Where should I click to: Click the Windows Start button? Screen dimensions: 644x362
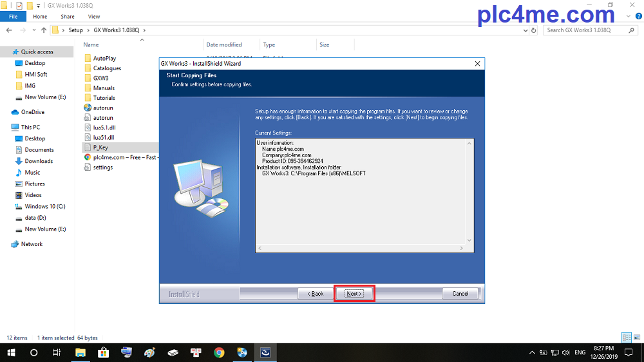pyautogui.click(x=11, y=352)
